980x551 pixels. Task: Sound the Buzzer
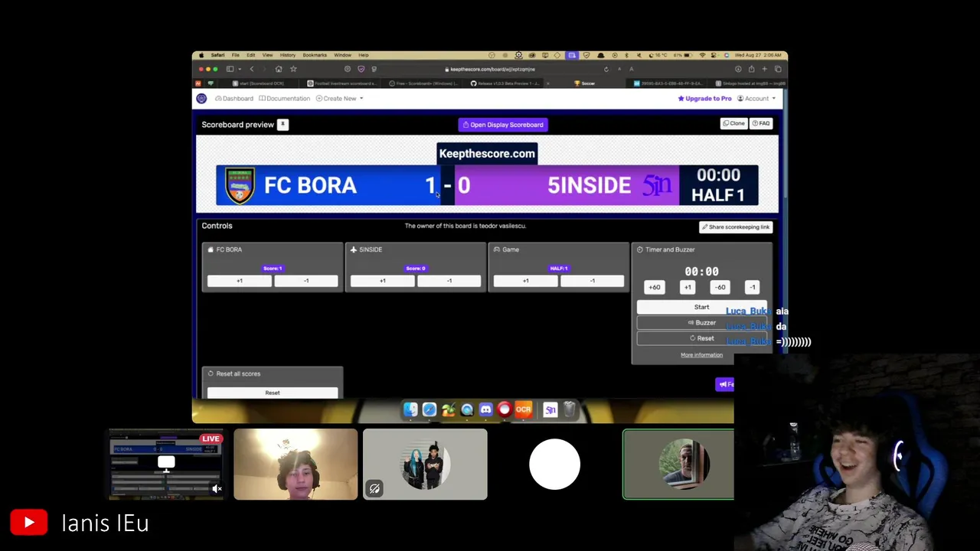tap(702, 323)
